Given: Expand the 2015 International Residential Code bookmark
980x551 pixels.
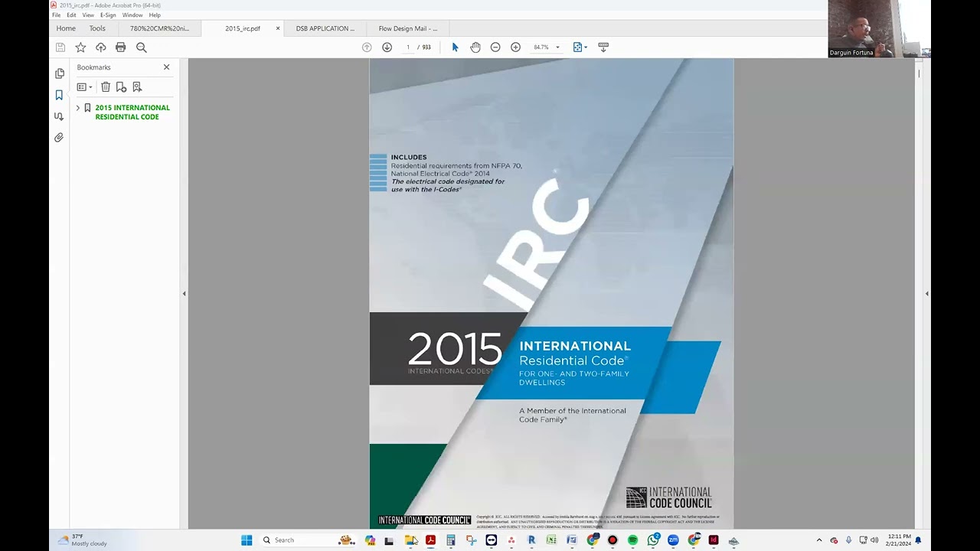Looking at the screenshot, I should pos(77,108).
